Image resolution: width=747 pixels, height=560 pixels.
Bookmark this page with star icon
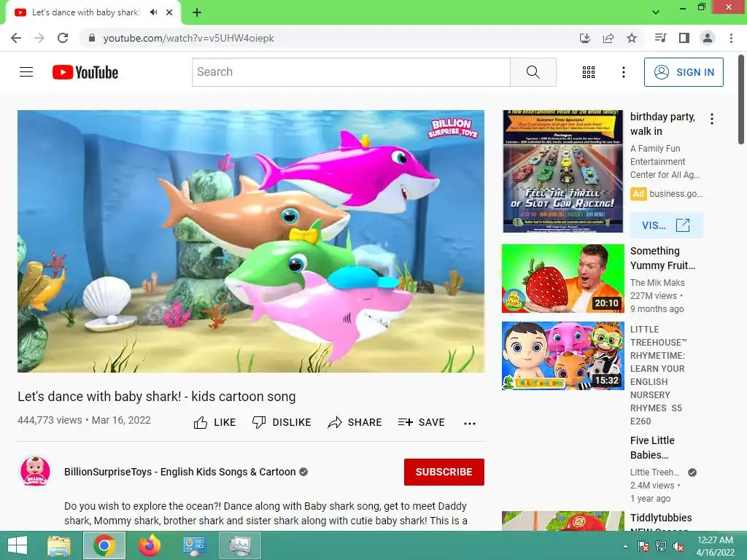click(x=632, y=38)
